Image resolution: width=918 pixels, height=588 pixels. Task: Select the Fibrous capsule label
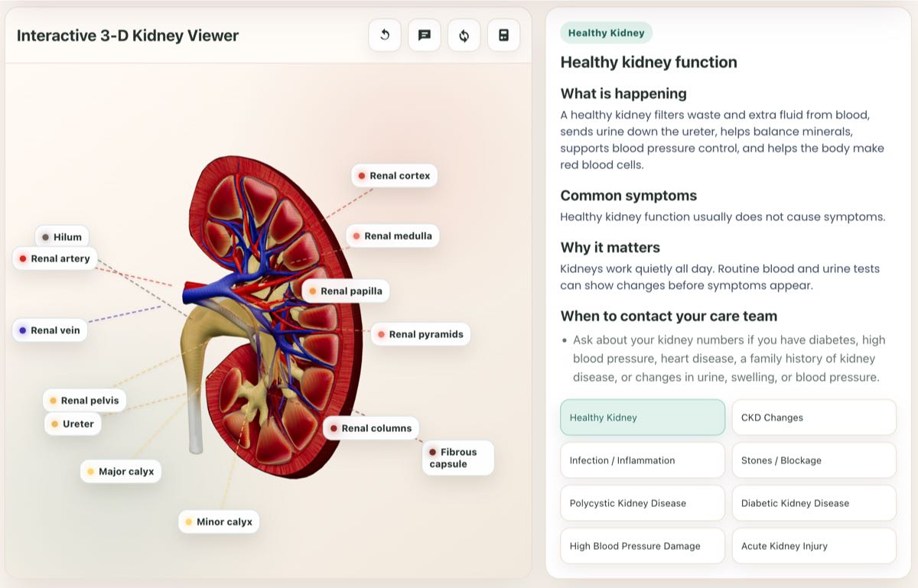pos(458,458)
